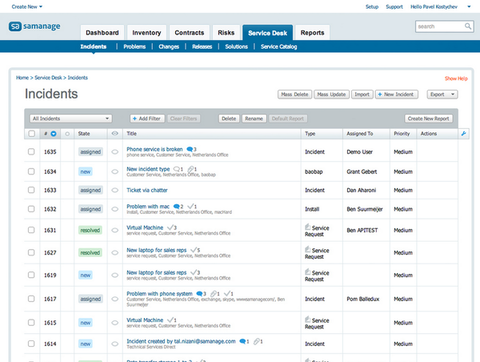The width and height of the screenshot is (480, 362).
Task: Click the New Incident button
Action: pos(396,94)
